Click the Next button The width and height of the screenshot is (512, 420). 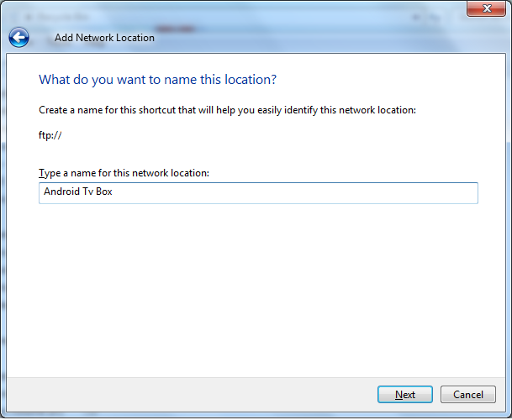click(x=404, y=395)
